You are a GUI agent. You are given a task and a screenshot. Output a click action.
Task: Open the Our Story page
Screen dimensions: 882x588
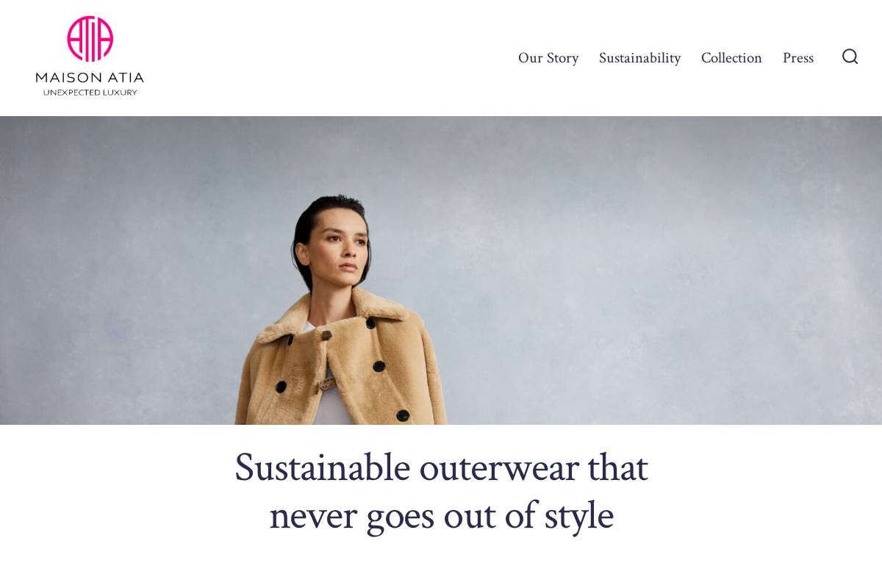pyautogui.click(x=548, y=58)
